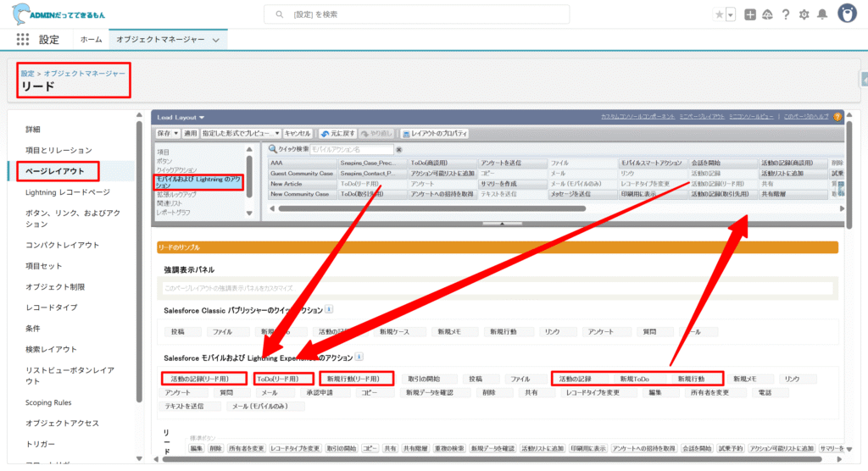The height and width of the screenshot is (471, 868).
Task: Select クイックアクション in the palette category list
Action: point(176,170)
